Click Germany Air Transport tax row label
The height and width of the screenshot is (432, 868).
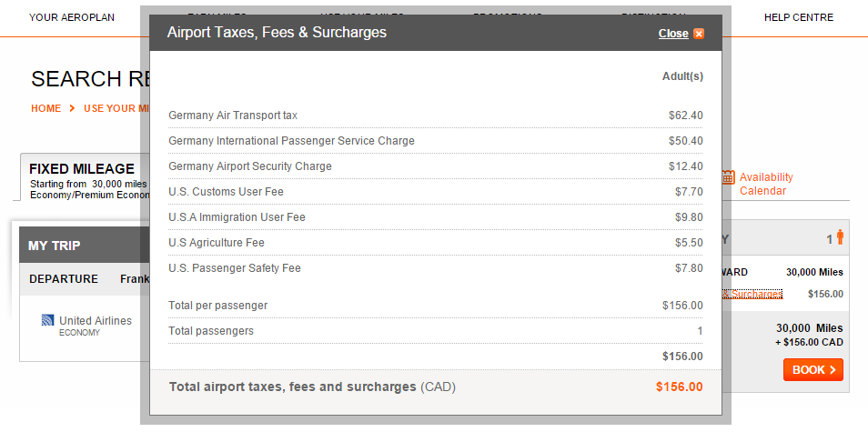[233, 116]
